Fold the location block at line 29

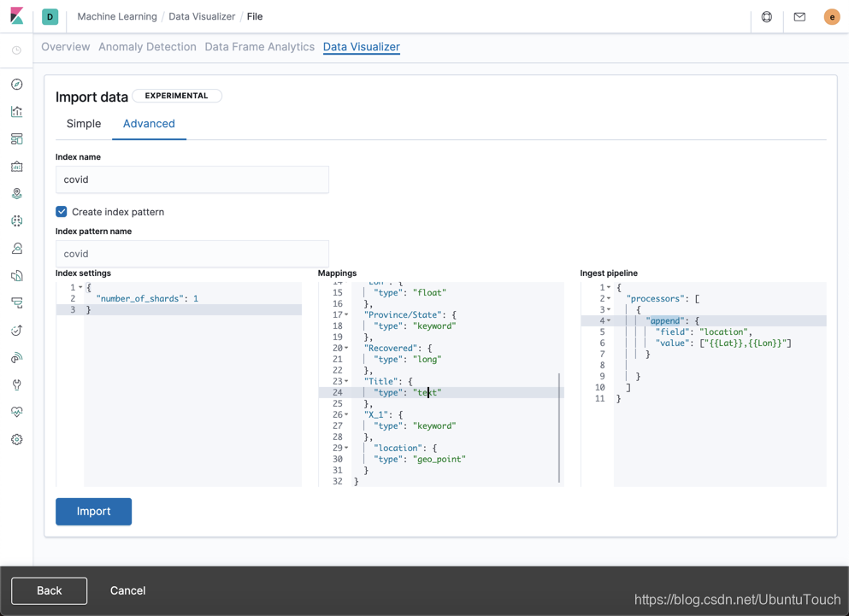346,449
